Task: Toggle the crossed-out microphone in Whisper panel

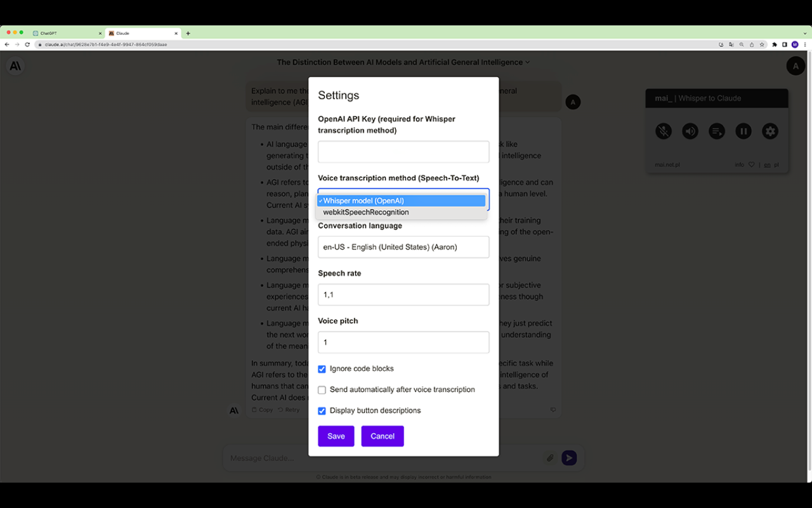Action: pos(664,131)
